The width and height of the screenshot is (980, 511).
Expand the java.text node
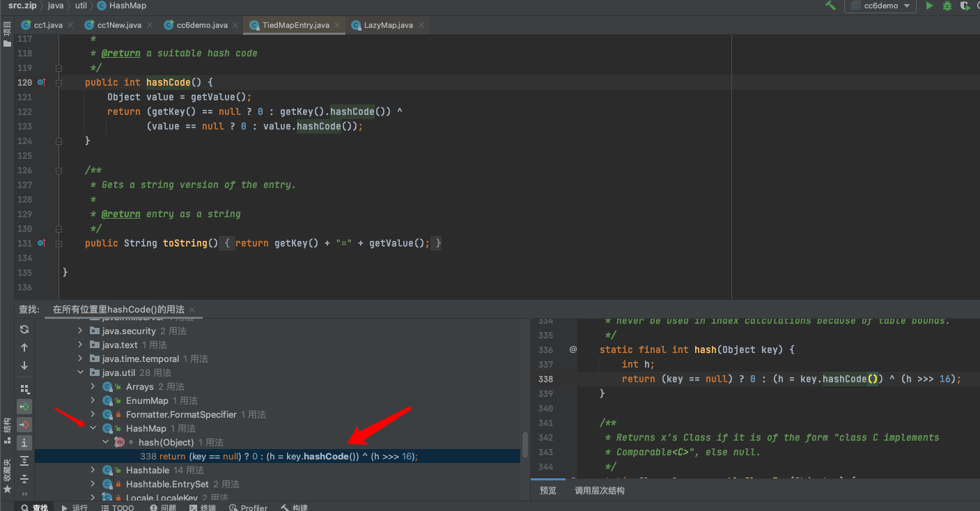click(x=81, y=345)
